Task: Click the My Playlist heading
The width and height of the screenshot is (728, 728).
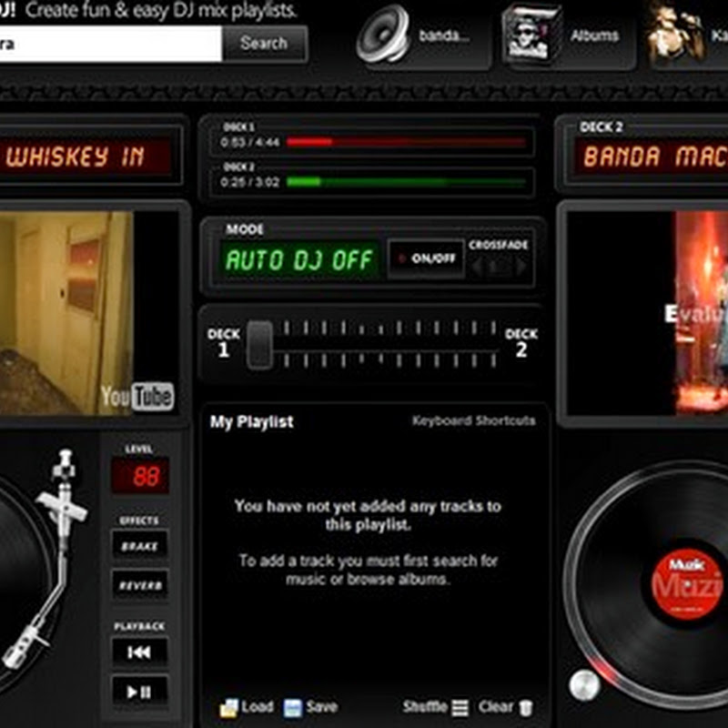Action: coord(251,421)
